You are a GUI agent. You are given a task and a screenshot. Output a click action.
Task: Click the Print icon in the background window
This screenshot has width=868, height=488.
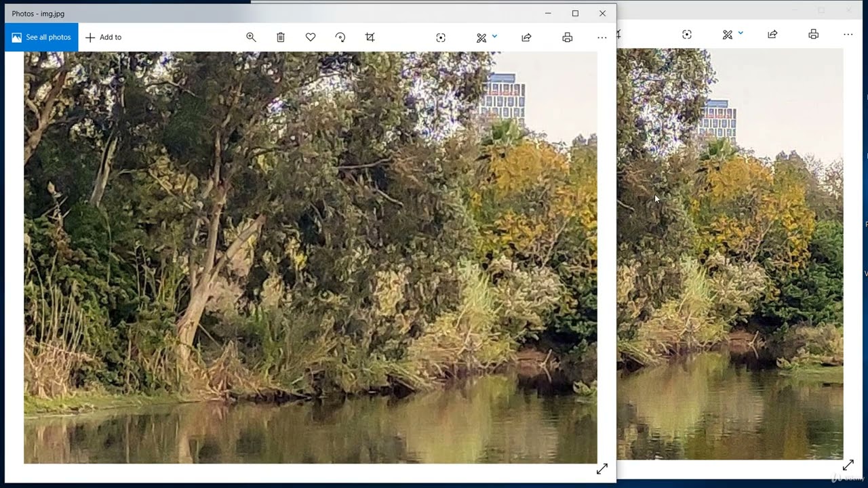pos(814,35)
